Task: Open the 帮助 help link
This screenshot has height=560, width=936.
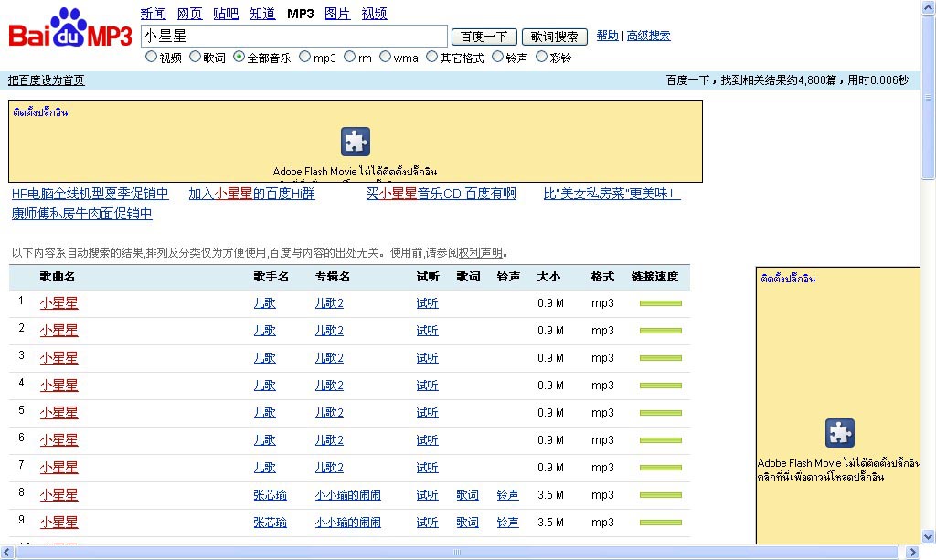Action: tap(608, 36)
